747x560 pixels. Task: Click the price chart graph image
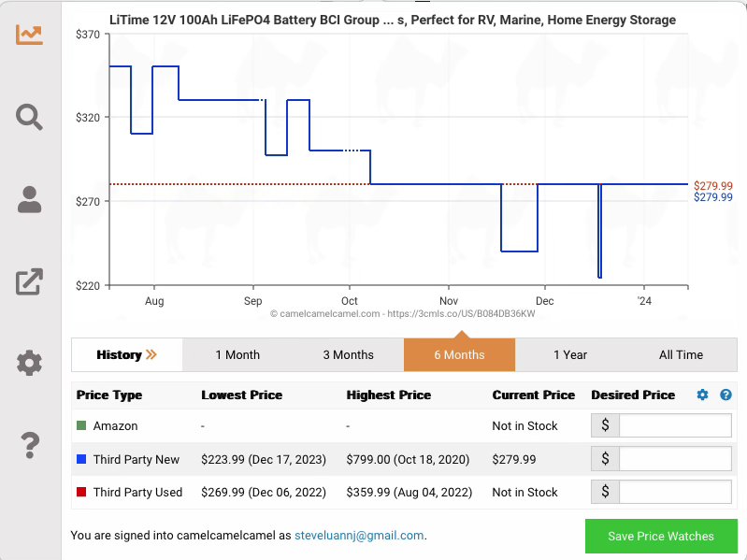404,166
